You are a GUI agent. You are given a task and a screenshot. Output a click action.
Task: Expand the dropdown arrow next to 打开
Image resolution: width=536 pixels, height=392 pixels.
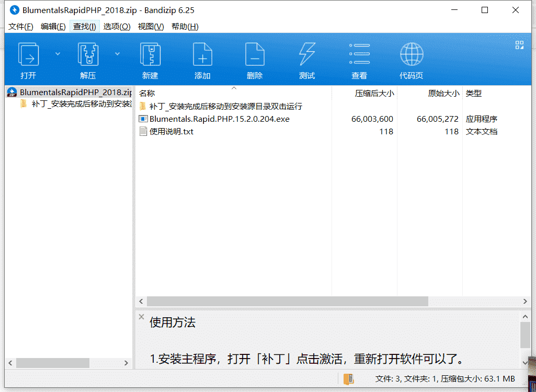58,54
